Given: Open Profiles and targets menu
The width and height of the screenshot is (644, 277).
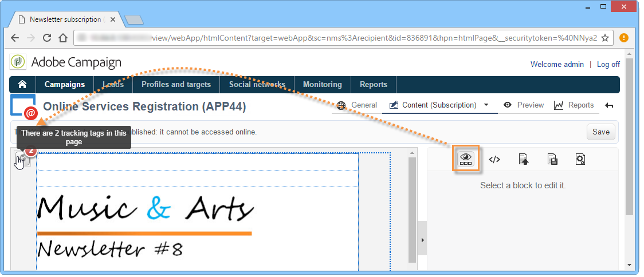Looking at the screenshot, I should [x=176, y=85].
